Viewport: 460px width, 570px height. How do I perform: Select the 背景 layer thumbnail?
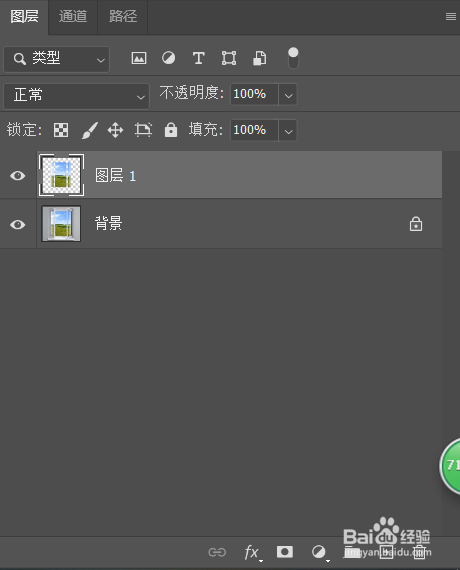pos(61,224)
